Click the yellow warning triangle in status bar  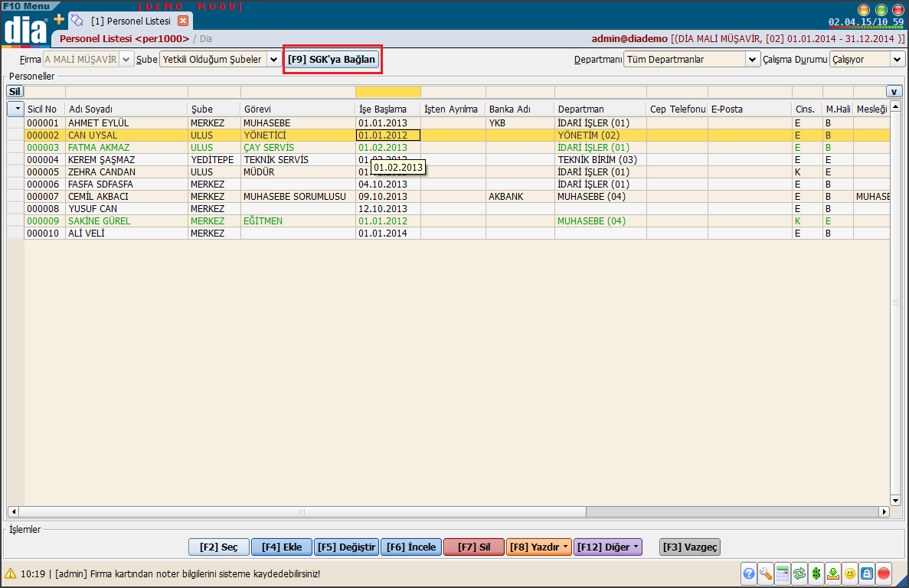pyautogui.click(x=11, y=573)
